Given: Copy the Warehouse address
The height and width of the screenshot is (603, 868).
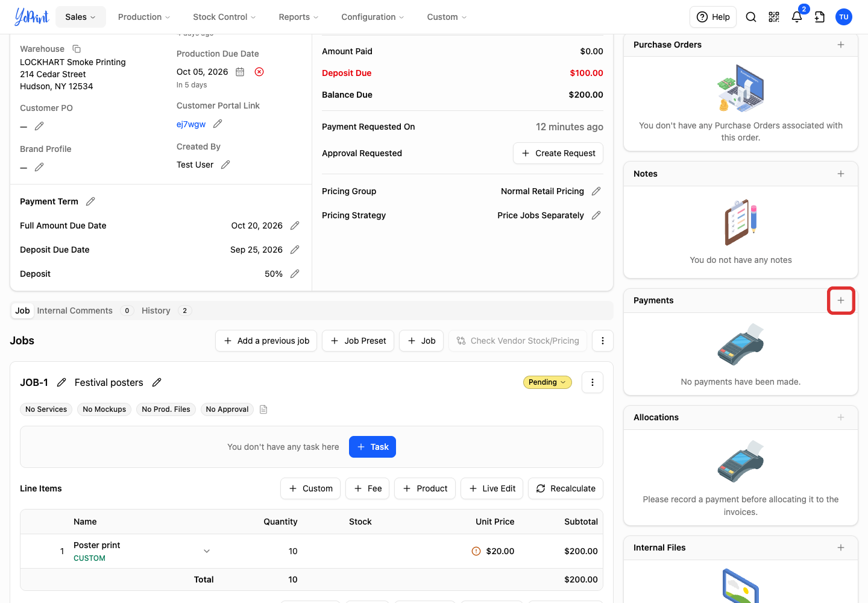Looking at the screenshot, I should pos(77,49).
